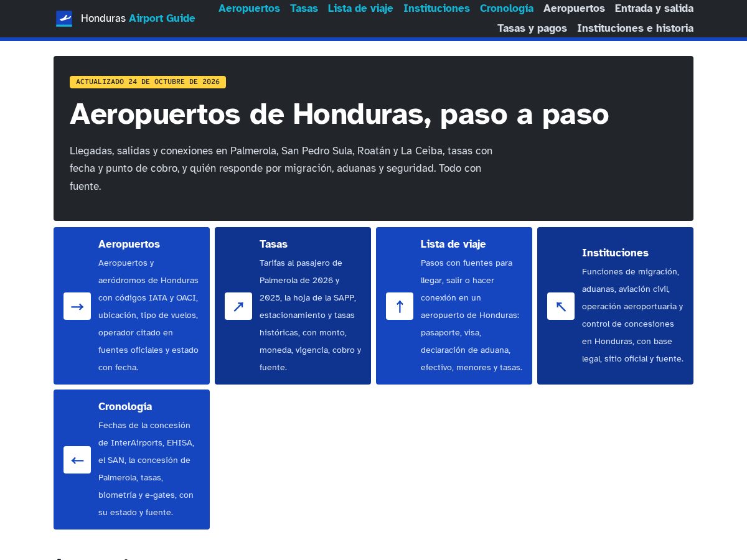747x560 pixels.
Task: Open the Tasas card title
Action: pos(273,244)
